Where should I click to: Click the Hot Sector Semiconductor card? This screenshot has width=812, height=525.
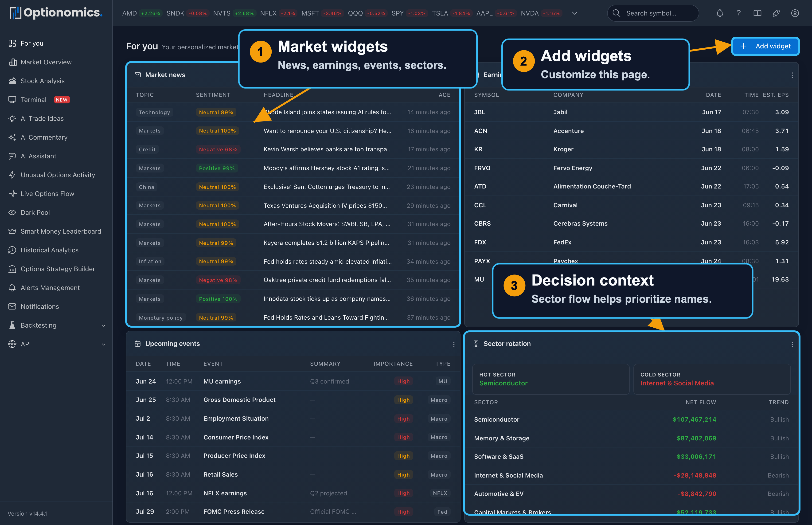[x=551, y=379]
